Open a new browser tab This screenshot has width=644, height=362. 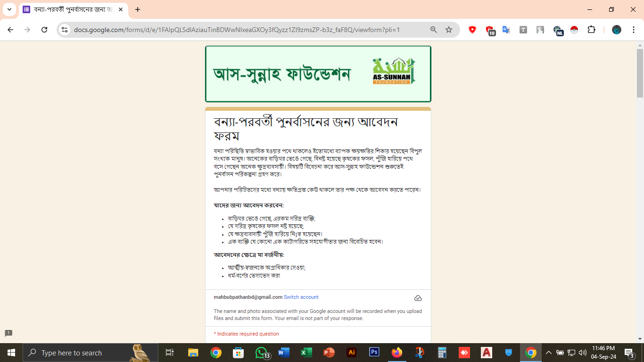pyautogui.click(x=138, y=9)
